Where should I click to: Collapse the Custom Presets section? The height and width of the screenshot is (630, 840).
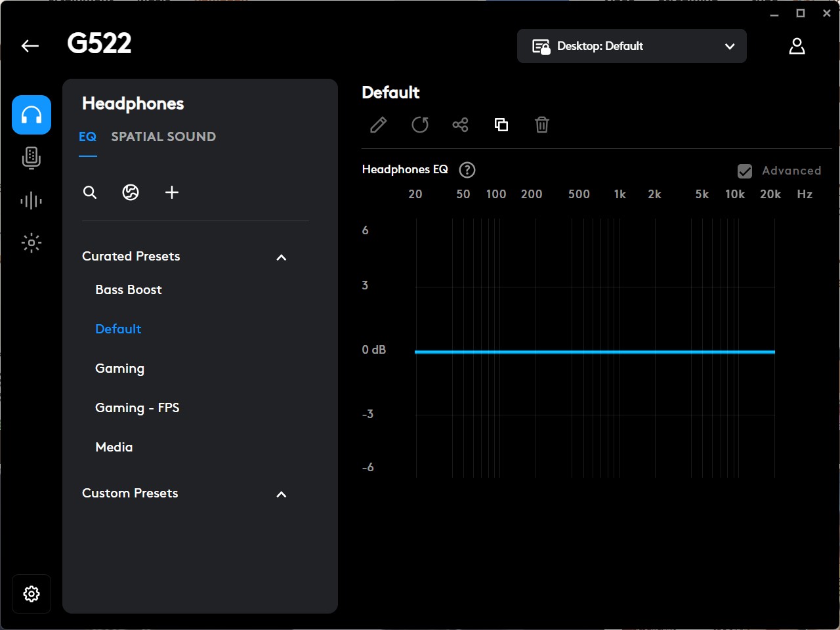click(x=282, y=494)
